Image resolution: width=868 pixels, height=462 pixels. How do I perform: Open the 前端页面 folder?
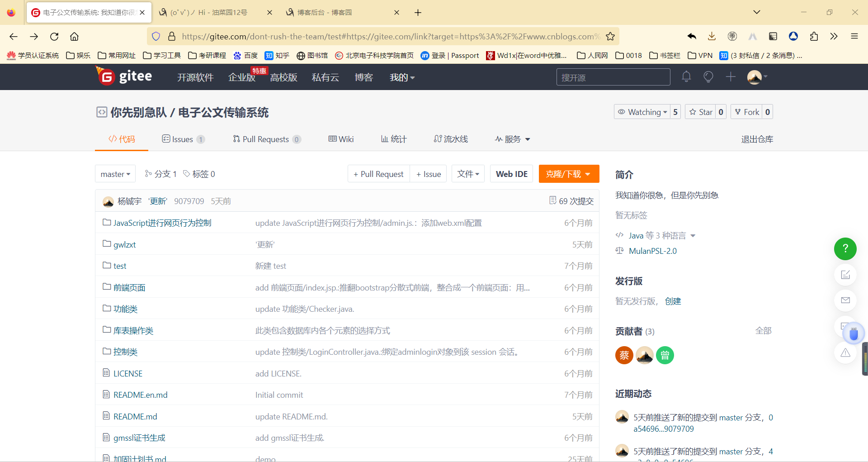pos(129,287)
